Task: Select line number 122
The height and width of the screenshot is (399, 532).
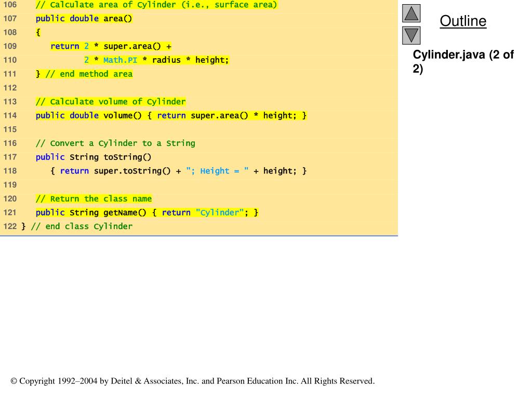Action: click(10, 227)
